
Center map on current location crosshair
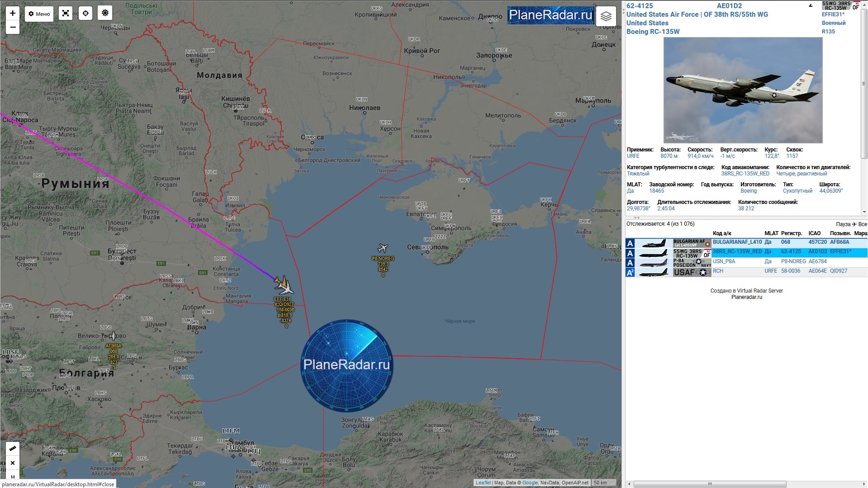85,14
